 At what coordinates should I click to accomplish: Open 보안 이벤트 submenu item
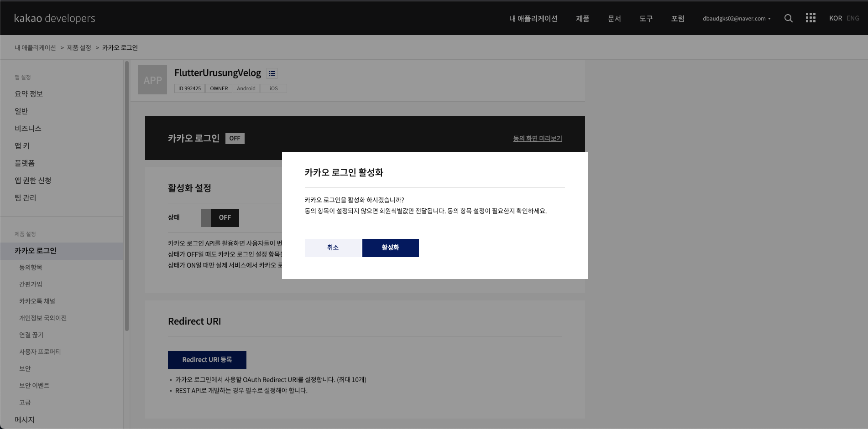34,385
